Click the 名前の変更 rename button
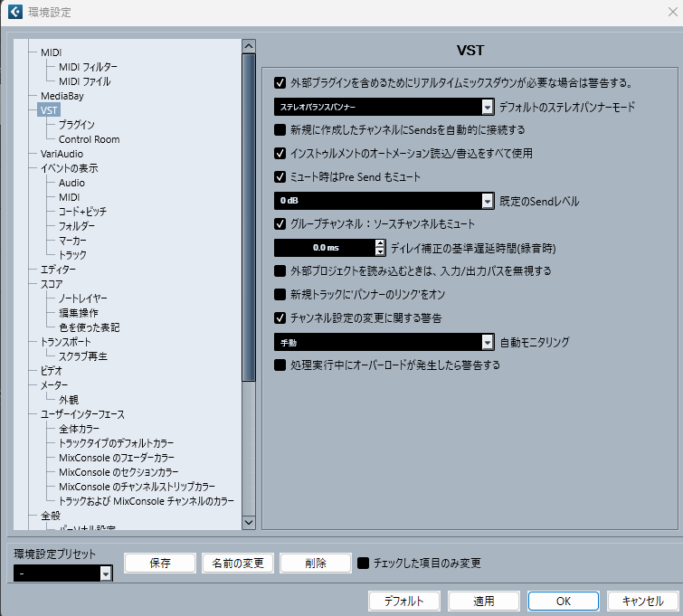The width and height of the screenshot is (683, 616). 238,564
